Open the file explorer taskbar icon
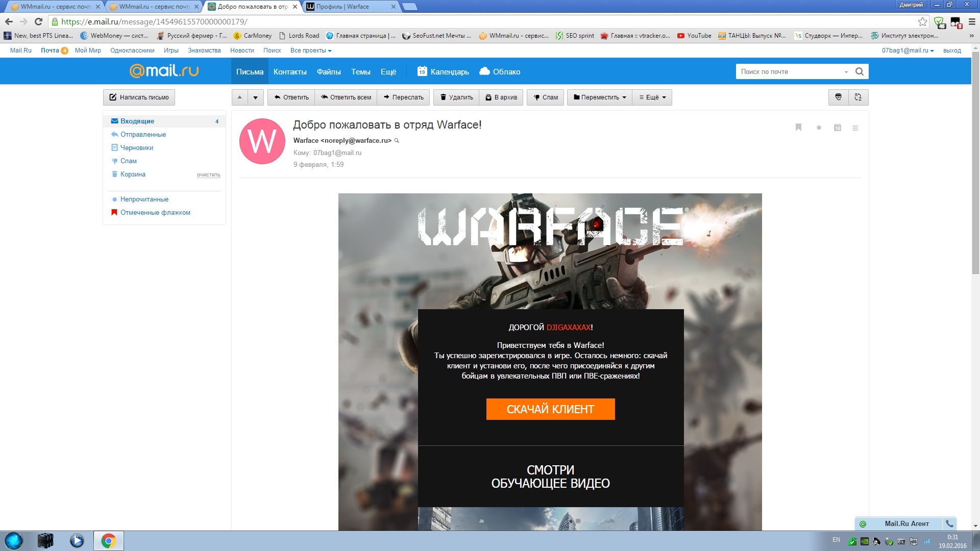This screenshot has width=980, height=551. [x=45, y=541]
